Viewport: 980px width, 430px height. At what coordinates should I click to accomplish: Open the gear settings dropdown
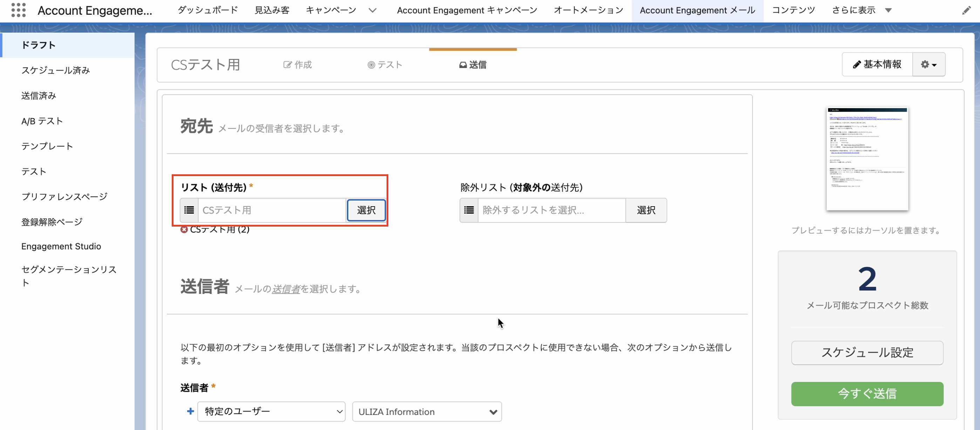(928, 64)
